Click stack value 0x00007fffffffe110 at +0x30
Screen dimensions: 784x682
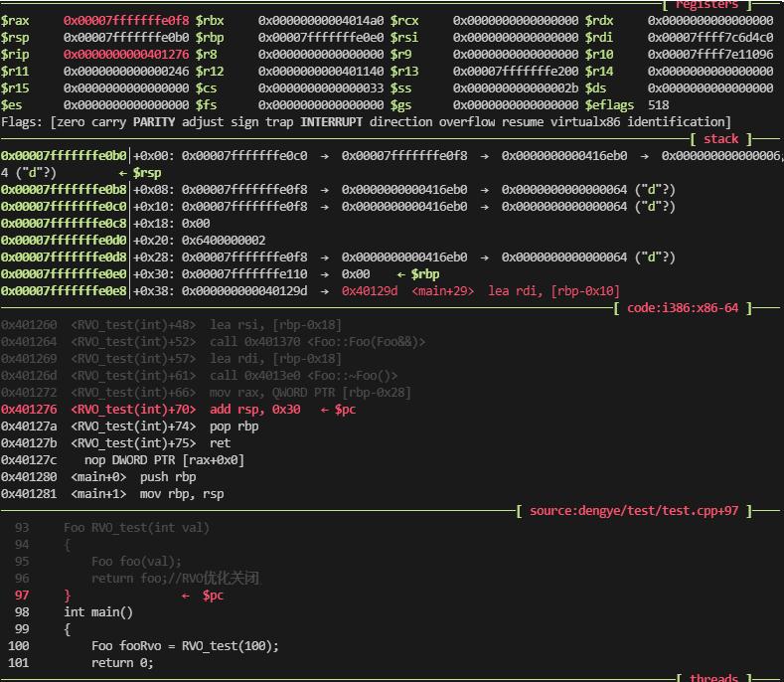coord(244,274)
